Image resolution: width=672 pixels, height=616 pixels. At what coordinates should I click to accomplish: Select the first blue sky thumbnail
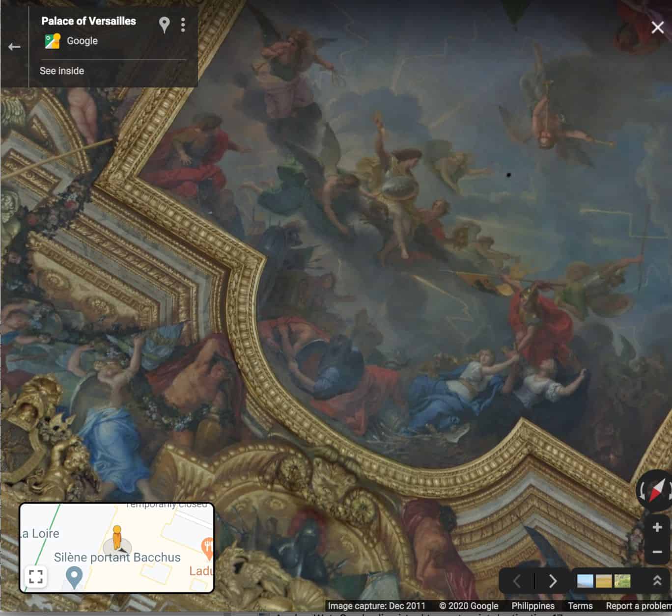pos(585,581)
